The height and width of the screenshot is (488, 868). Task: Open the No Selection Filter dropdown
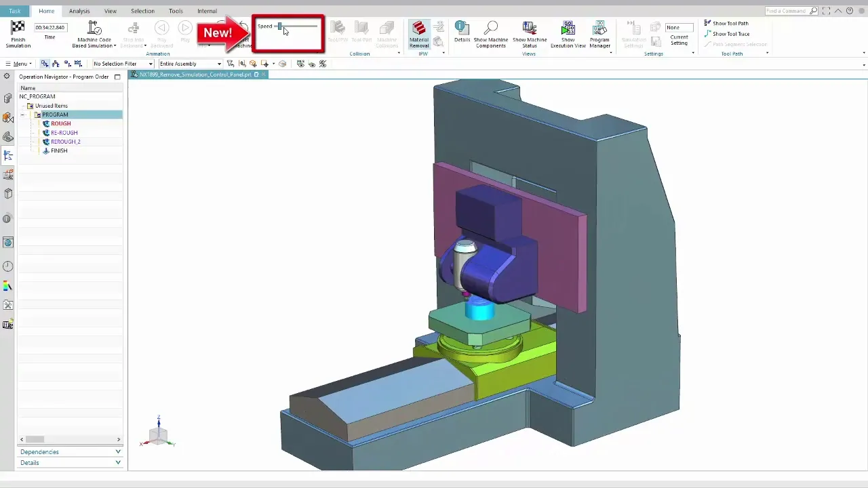coord(123,64)
